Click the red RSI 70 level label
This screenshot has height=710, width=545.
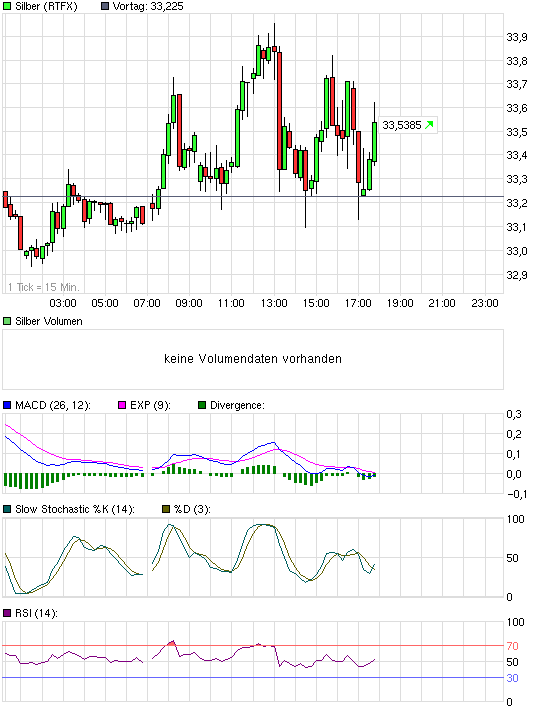pyautogui.click(x=512, y=646)
